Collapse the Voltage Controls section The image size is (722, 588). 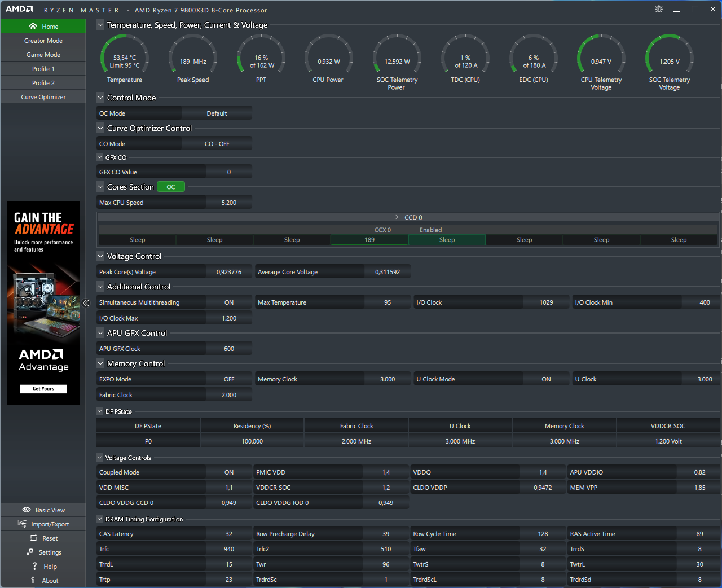100,458
